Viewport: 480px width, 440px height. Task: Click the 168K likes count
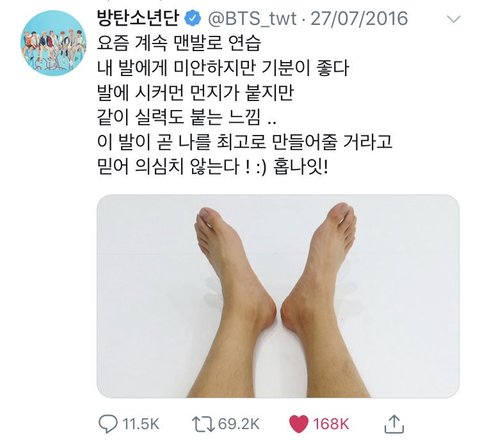[331, 424]
